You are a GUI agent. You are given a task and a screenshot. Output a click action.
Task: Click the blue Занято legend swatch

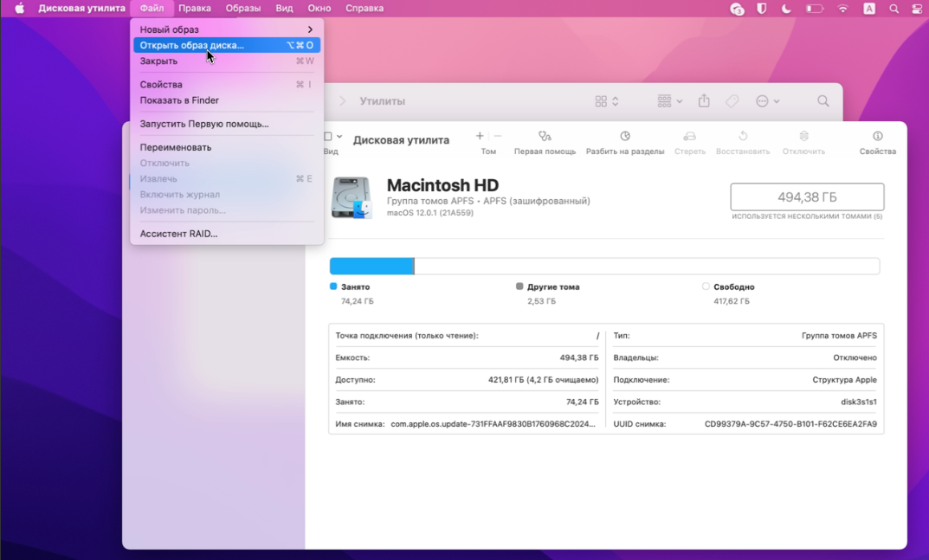point(333,286)
